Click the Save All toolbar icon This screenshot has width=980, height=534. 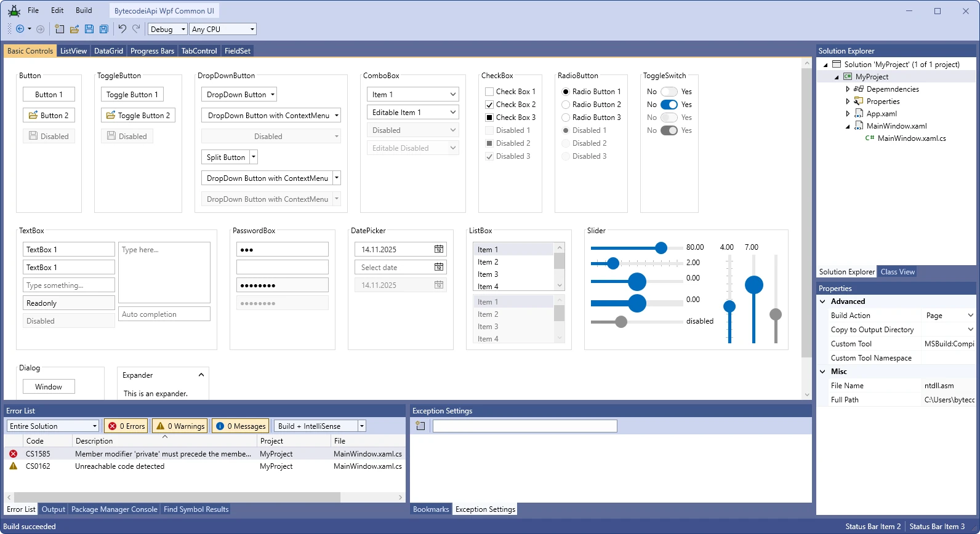pos(104,29)
